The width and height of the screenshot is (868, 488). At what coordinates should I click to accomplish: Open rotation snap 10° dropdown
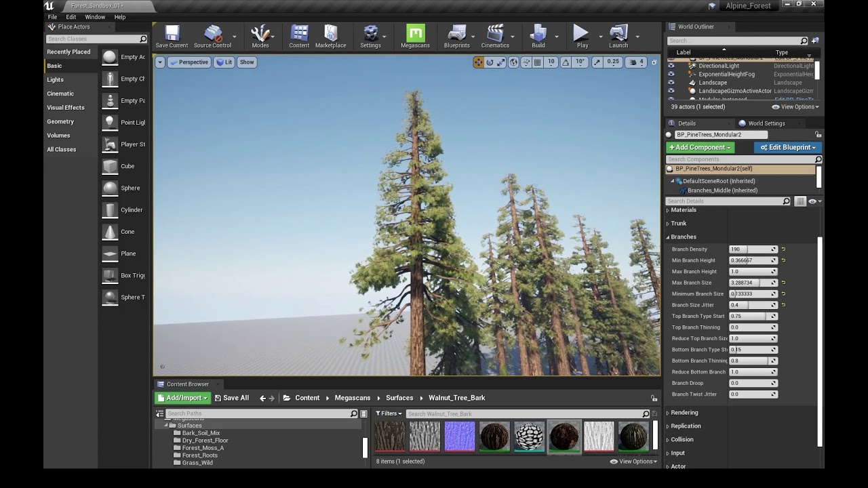[580, 62]
